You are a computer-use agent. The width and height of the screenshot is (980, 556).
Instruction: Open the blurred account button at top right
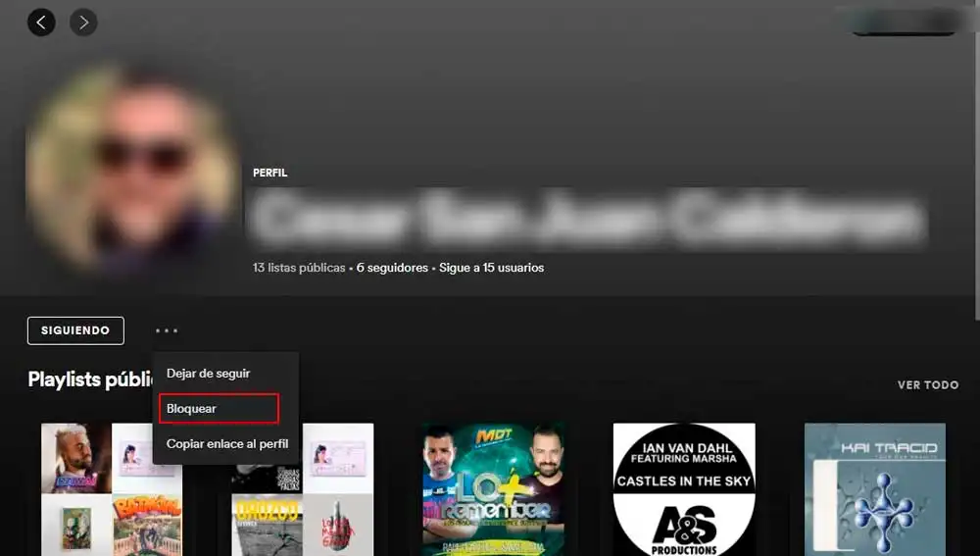tap(905, 23)
